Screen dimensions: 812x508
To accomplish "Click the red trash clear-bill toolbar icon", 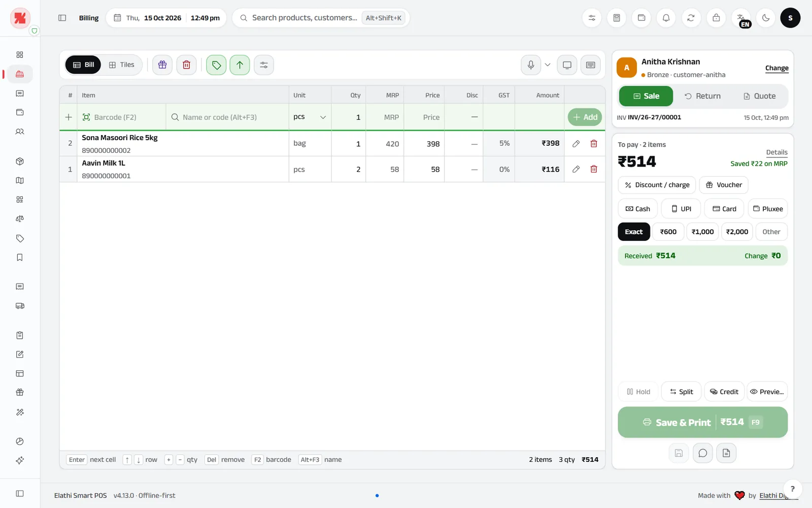I will pos(186,65).
